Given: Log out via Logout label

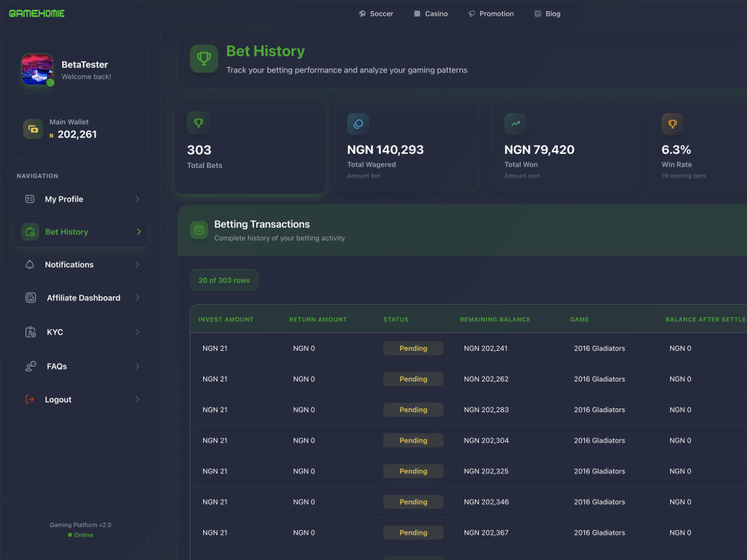Looking at the screenshot, I should [x=58, y=399].
